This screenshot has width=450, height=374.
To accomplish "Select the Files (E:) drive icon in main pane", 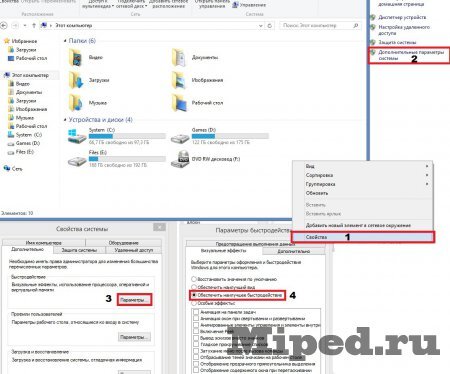I will [77, 161].
